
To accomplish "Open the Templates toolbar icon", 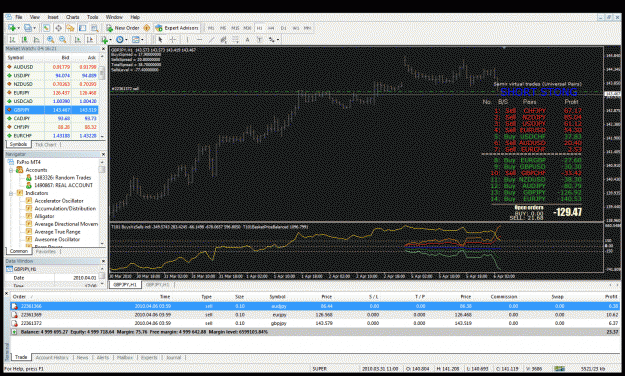I will tap(136, 39).
